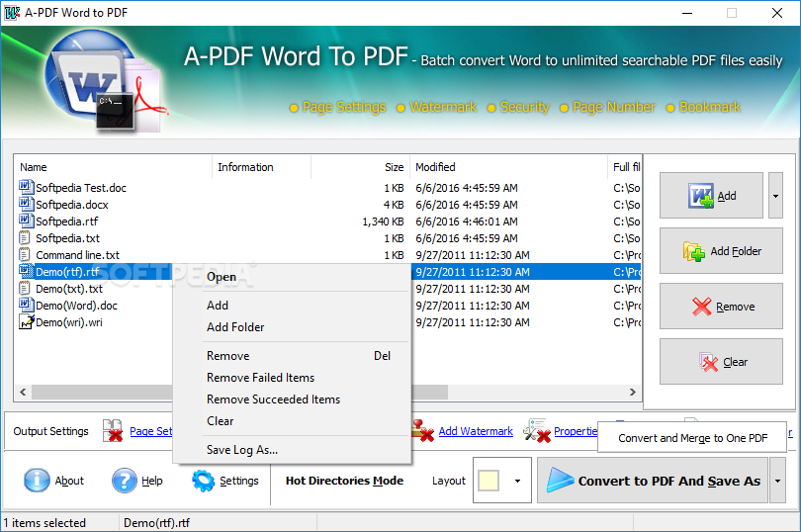This screenshot has width=801, height=532.
Task: Choose Add in the context menu
Action: [x=292, y=306]
